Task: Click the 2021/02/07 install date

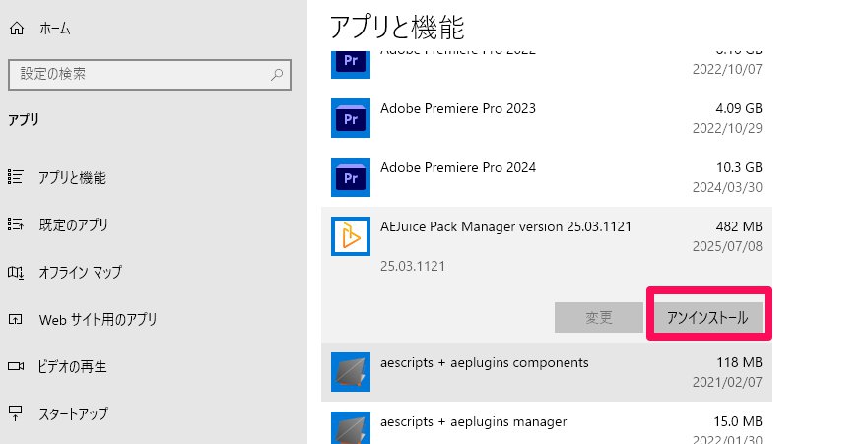Action: click(727, 382)
